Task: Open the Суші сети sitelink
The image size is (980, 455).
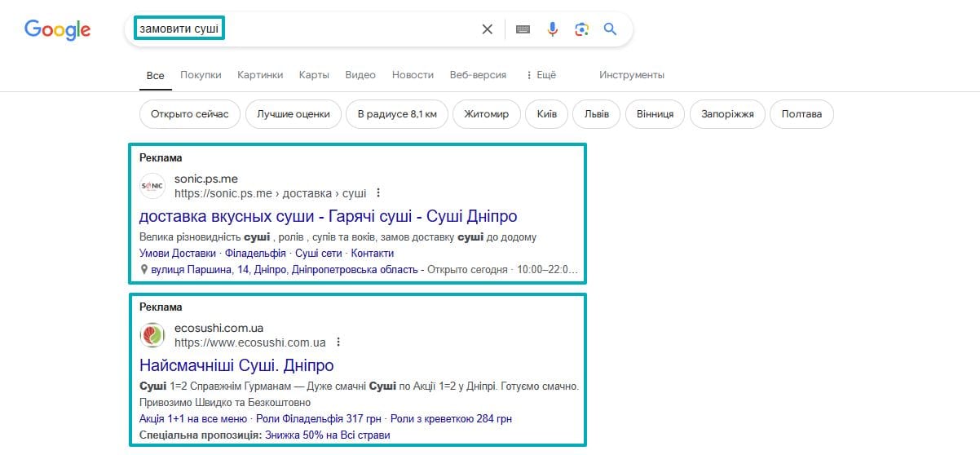Action: click(x=319, y=253)
